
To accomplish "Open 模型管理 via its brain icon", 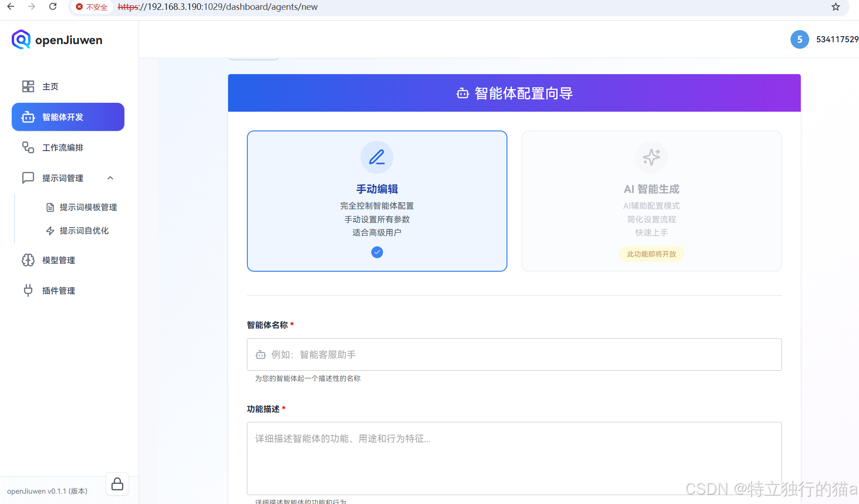I will (28, 260).
